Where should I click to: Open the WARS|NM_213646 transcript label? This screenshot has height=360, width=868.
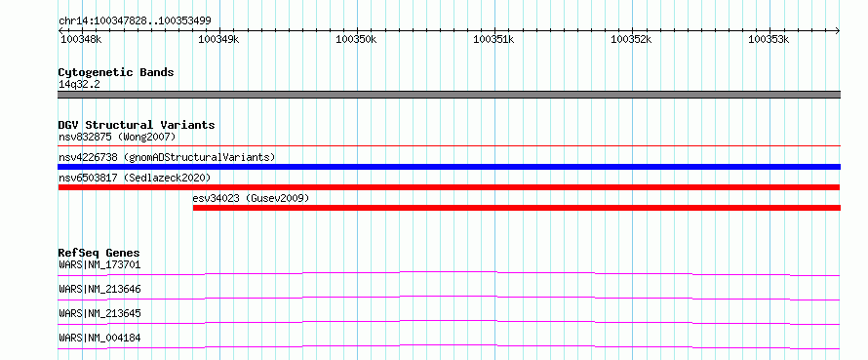(99, 289)
